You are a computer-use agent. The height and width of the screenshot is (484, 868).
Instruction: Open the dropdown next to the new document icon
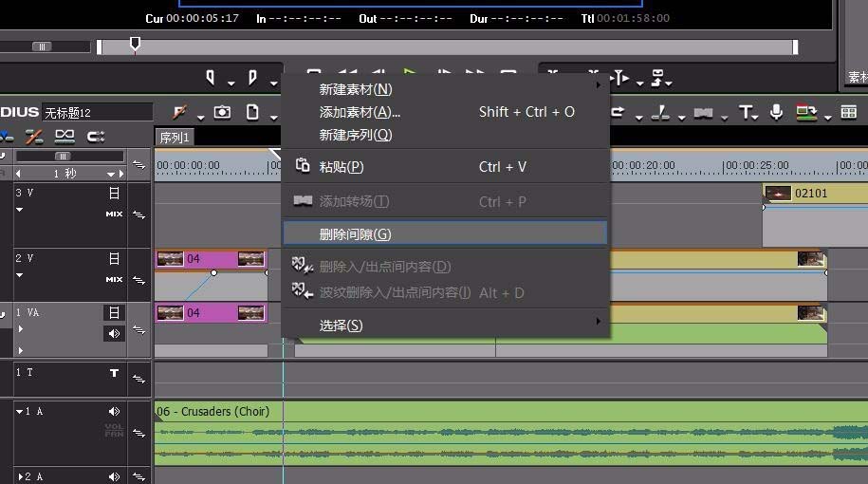click(x=274, y=118)
